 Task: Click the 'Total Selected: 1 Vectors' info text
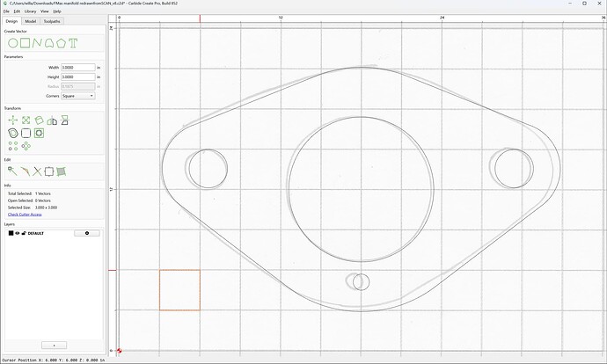pos(29,193)
